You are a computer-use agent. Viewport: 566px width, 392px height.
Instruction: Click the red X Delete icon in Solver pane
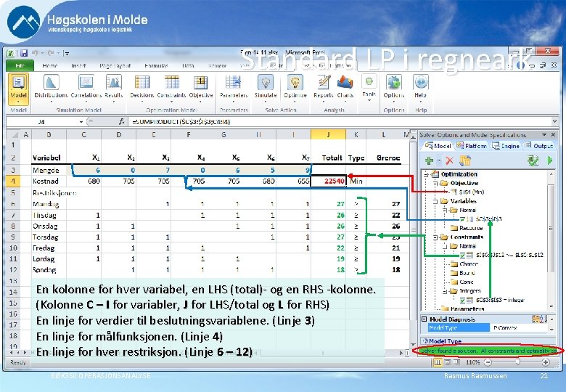pyautogui.click(x=449, y=160)
